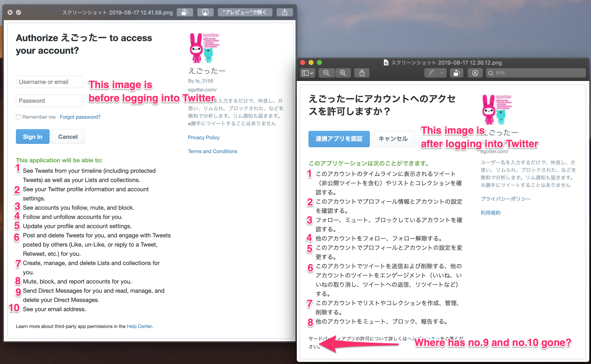The width and height of the screenshot is (591, 364).
Task: Click the Username or email field
Action: click(49, 82)
